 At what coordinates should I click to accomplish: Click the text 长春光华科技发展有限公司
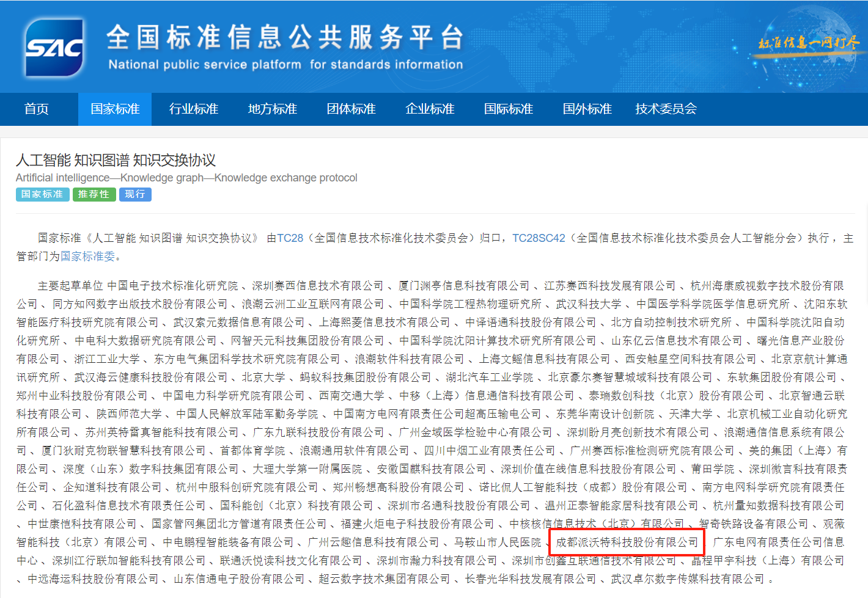[531, 579]
